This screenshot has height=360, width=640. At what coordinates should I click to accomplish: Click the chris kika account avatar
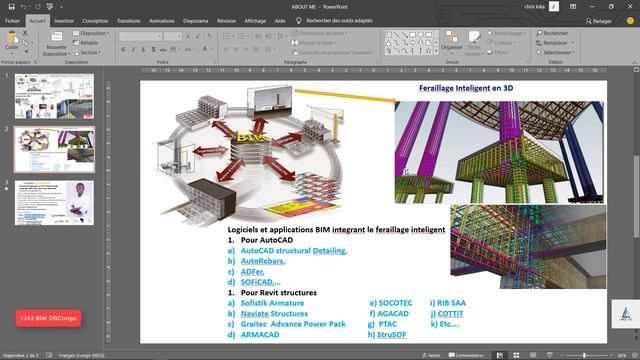tap(553, 7)
